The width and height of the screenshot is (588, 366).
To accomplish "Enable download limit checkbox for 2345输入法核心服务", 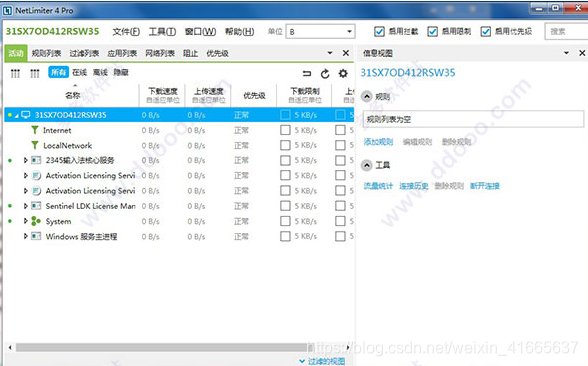I will click(285, 160).
